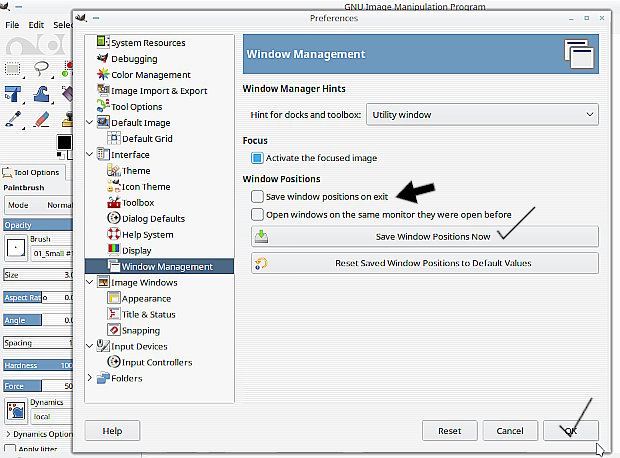Click the Default Image icon
Image resolution: width=620 pixels, height=458 pixels.
(103, 122)
